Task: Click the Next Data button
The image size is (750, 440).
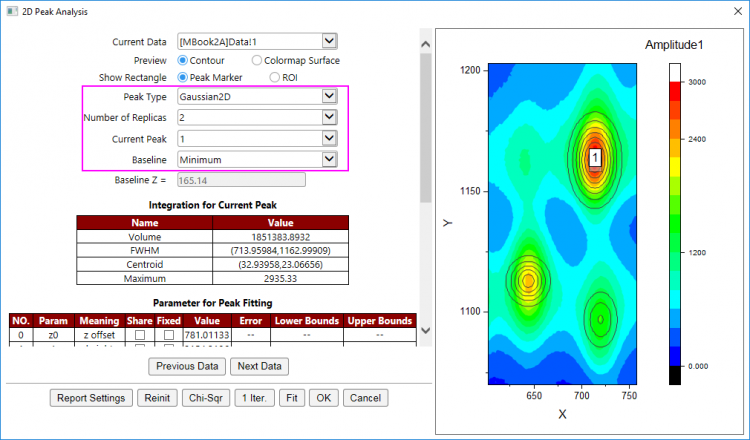Action: pos(259,366)
